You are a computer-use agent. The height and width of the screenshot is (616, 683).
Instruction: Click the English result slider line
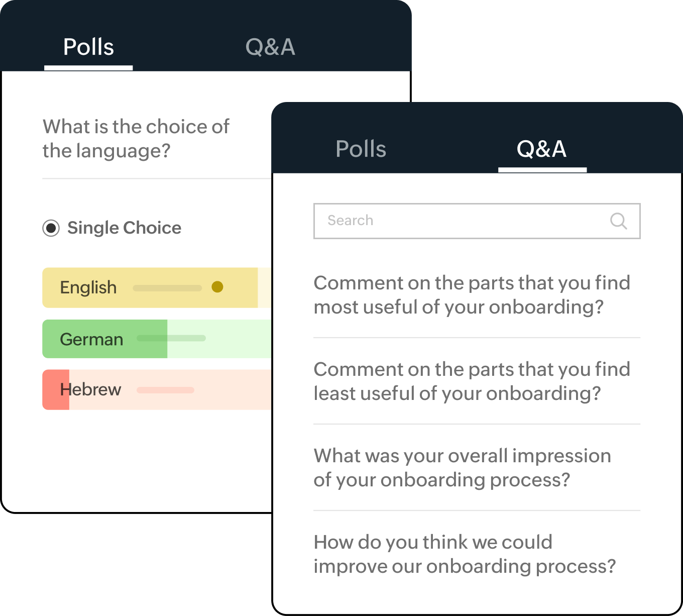(167, 288)
